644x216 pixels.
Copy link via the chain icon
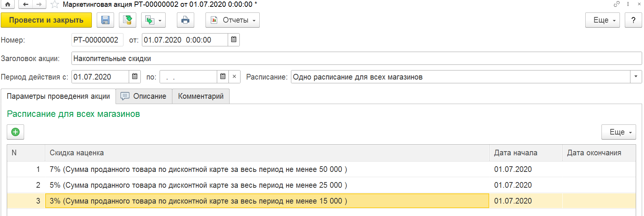(x=617, y=4)
